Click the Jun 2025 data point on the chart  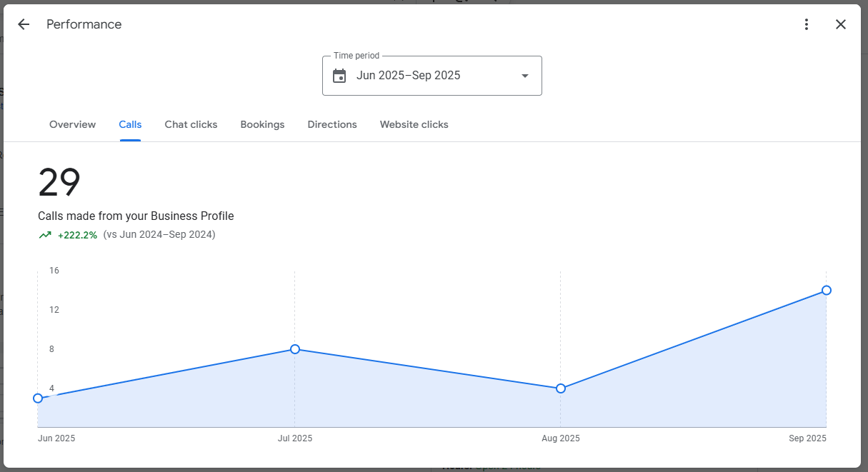[x=38, y=398]
